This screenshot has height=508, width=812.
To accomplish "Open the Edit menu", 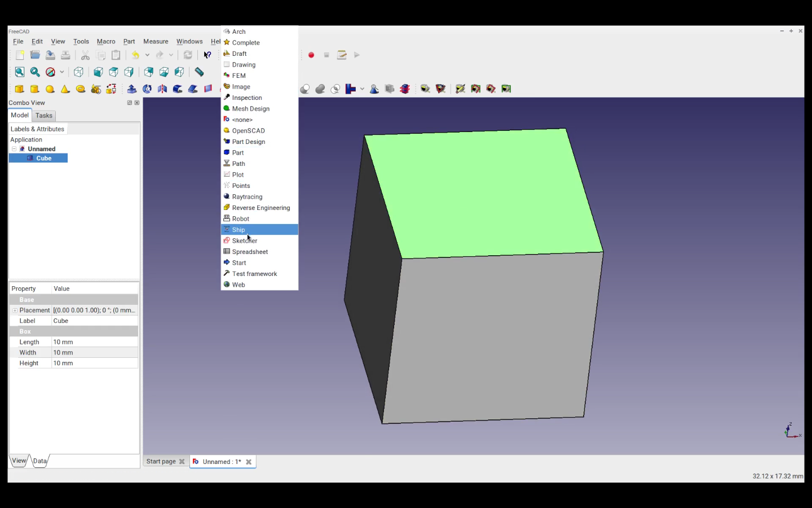I will [x=37, y=42].
